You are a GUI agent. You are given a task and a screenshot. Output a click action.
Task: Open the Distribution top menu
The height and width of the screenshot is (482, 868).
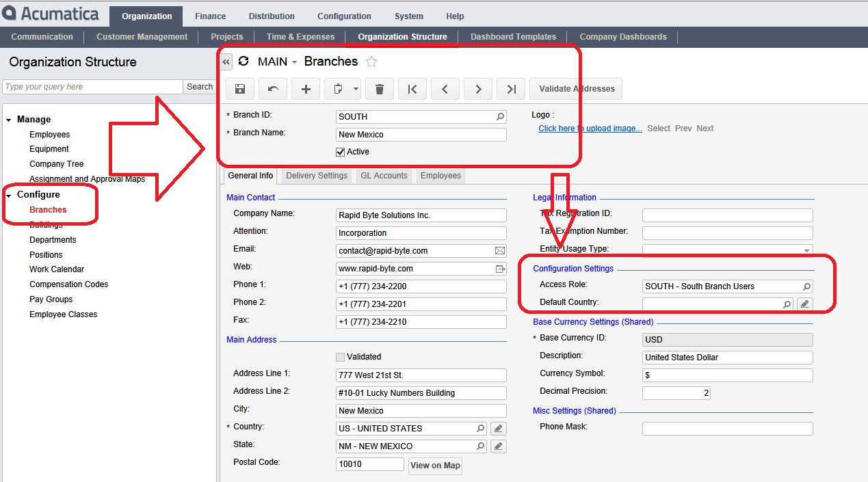(x=272, y=16)
